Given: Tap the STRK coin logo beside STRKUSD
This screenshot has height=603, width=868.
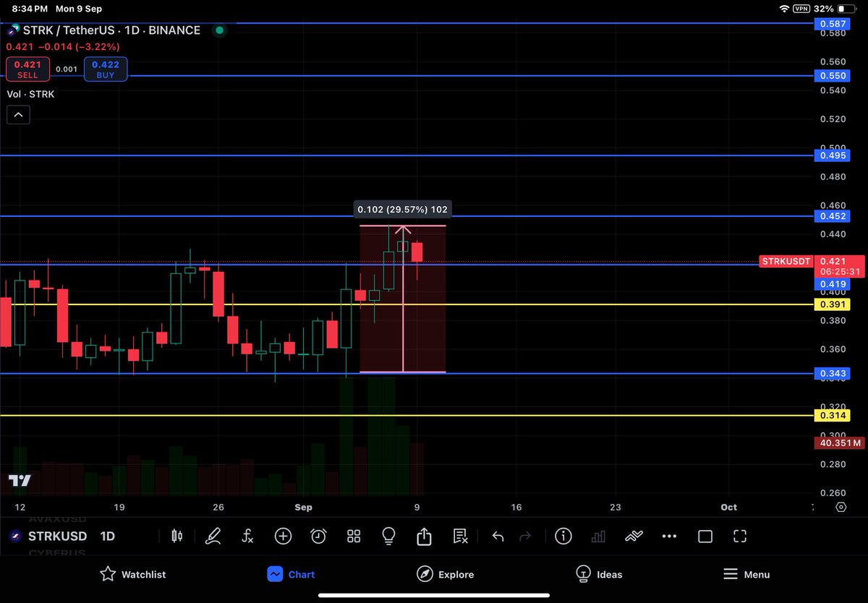Looking at the screenshot, I should coord(14,536).
